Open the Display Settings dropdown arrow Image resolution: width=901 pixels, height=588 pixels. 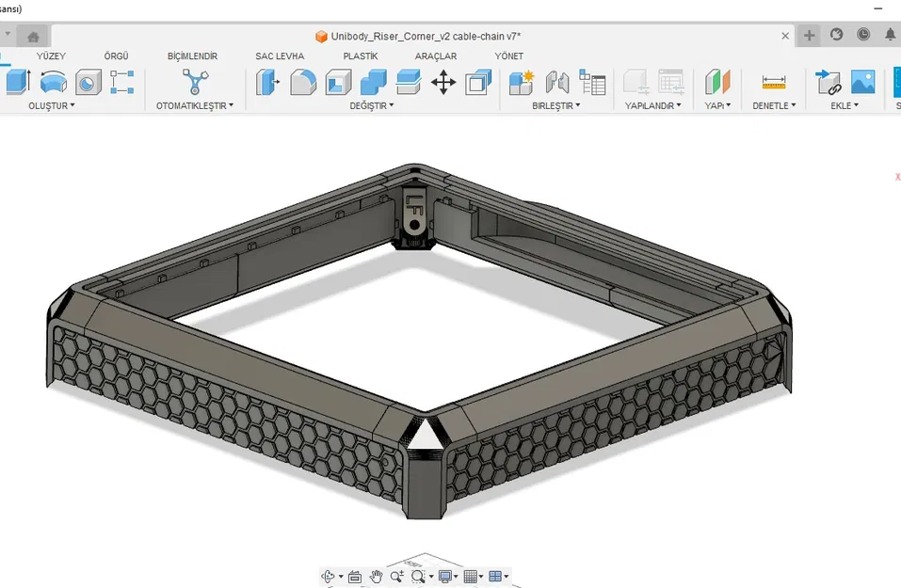coord(457,577)
